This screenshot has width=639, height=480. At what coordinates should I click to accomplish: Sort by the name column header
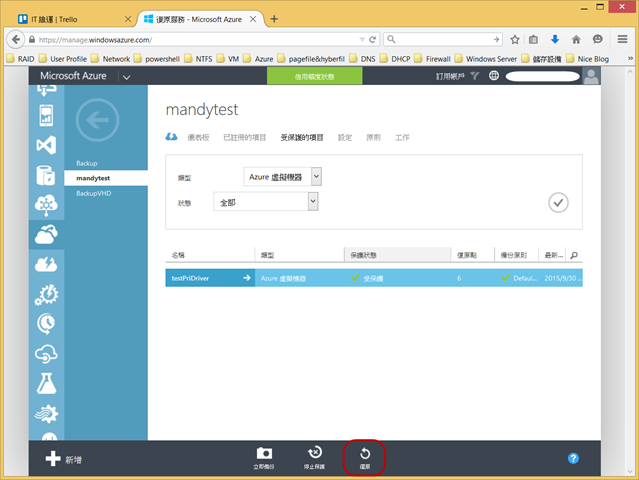pyautogui.click(x=210, y=255)
